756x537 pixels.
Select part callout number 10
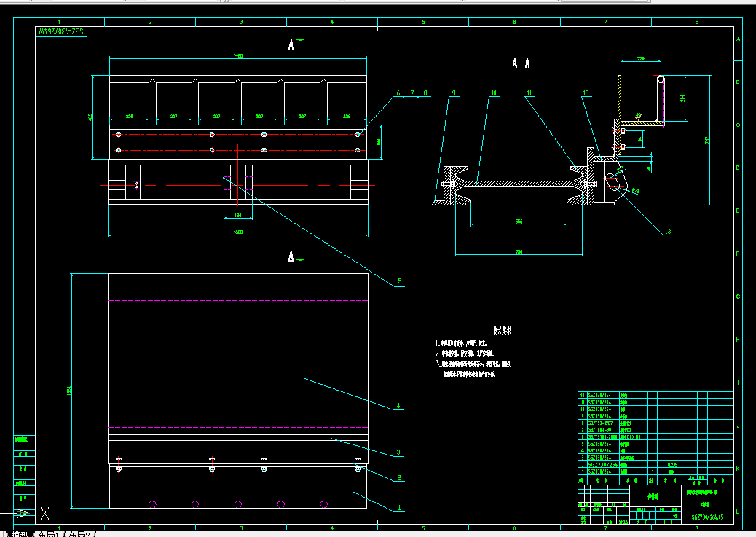click(x=494, y=93)
